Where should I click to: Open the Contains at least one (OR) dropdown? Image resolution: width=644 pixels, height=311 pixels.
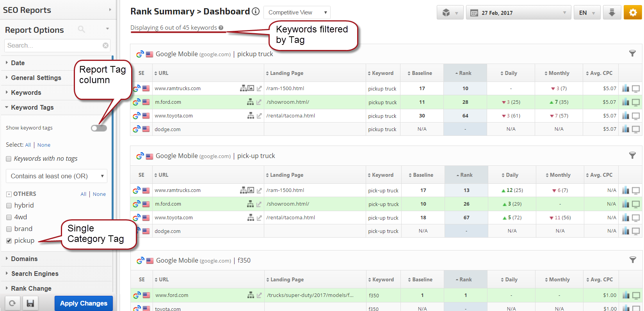coord(57,176)
